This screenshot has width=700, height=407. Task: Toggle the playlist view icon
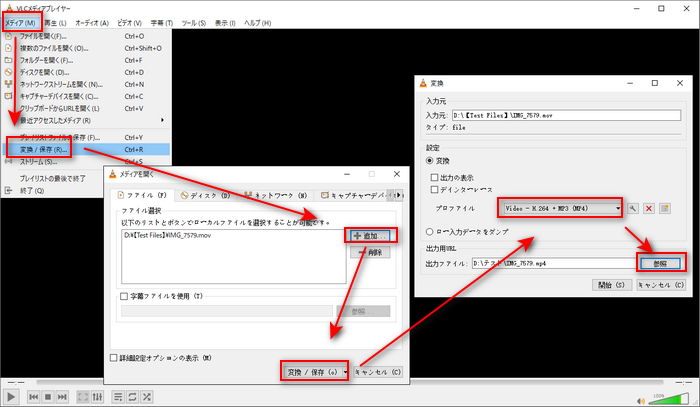point(118,397)
